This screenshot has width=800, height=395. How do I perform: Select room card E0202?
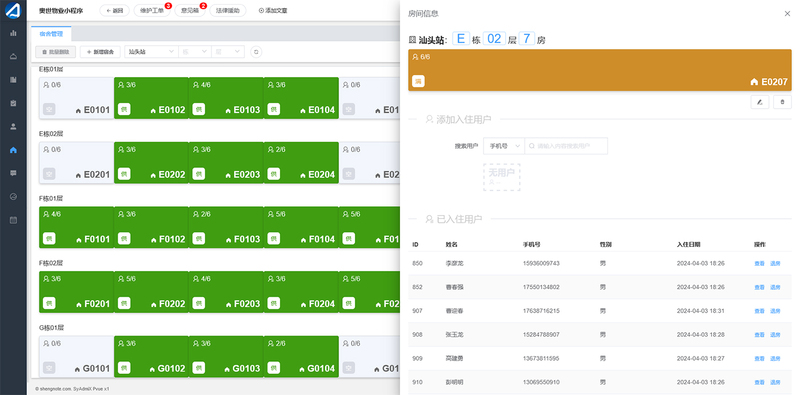tap(152, 163)
